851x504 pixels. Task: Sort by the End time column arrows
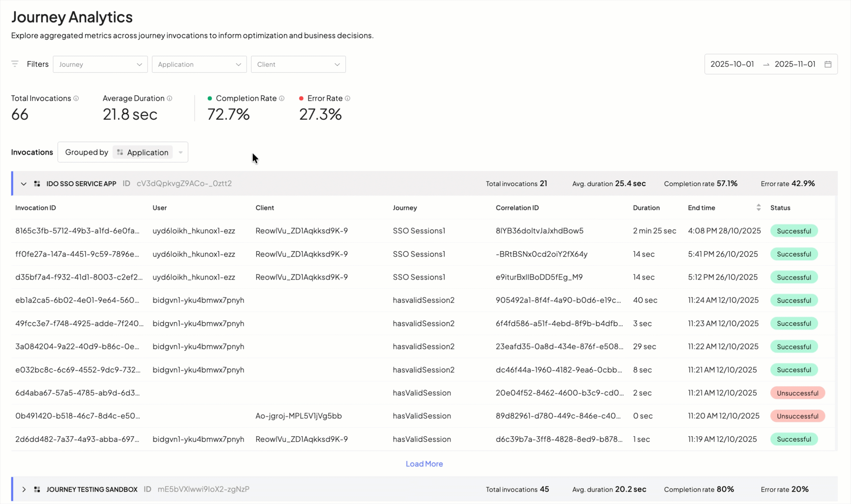[759, 208]
